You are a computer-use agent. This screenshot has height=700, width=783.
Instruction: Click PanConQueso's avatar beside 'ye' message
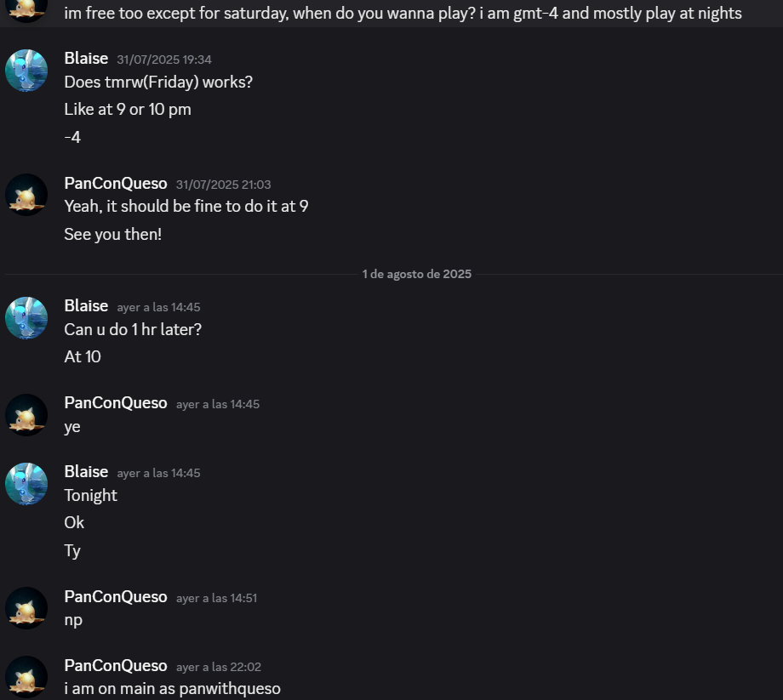[x=26, y=415]
